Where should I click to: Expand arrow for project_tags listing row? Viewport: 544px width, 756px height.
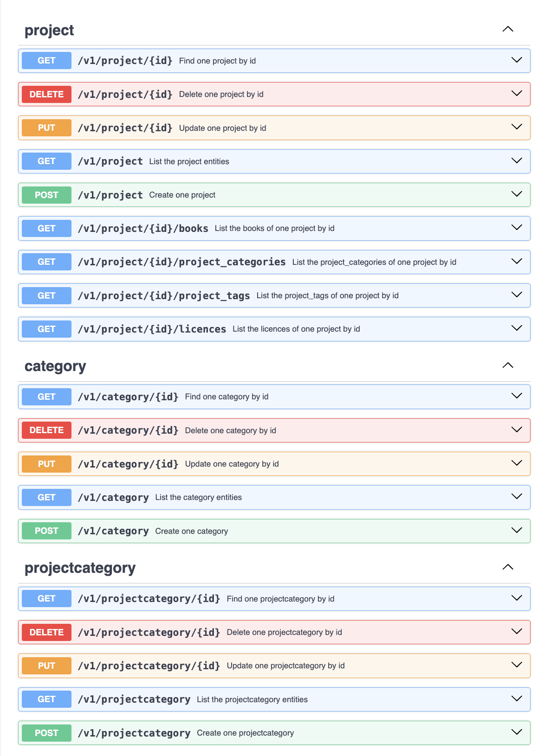click(x=517, y=295)
